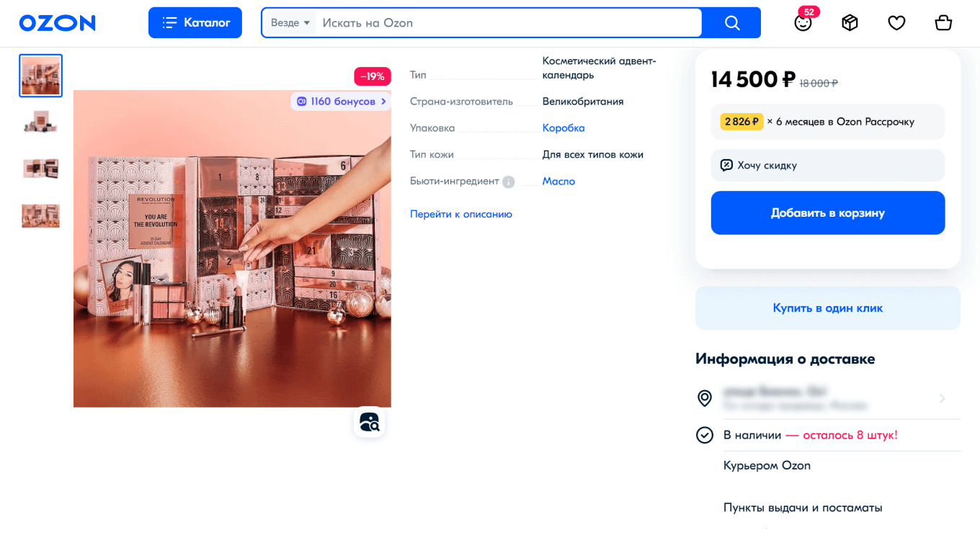Expand the delivery address details chevron
Viewport: 980px width, 535px height.
(943, 398)
